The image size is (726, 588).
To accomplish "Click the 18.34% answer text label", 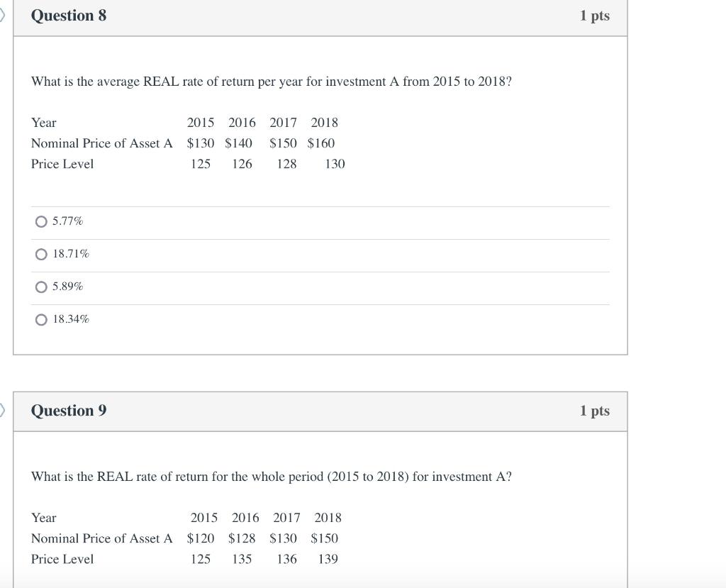I will pos(70,318).
